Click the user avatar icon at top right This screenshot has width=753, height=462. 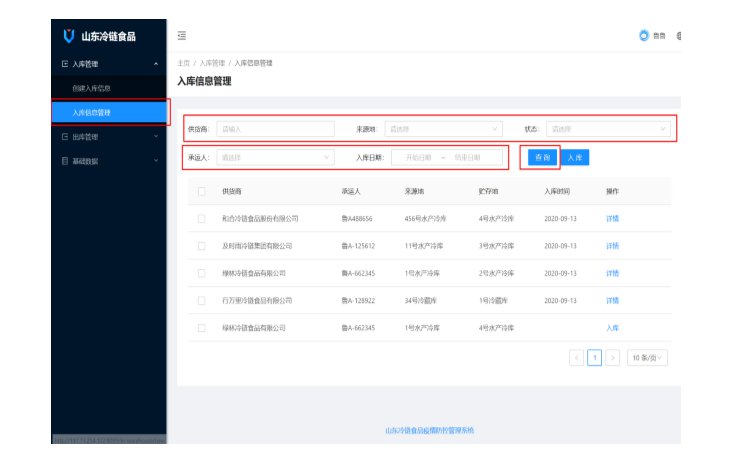(644, 36)
